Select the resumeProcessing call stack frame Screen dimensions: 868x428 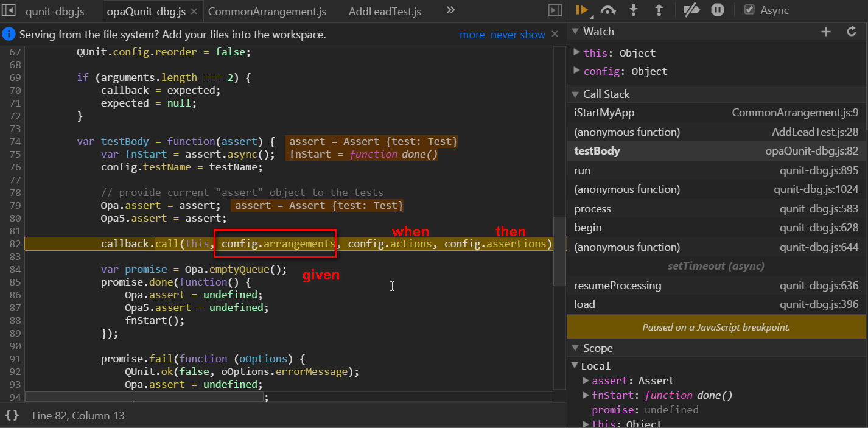pos(717,286)
